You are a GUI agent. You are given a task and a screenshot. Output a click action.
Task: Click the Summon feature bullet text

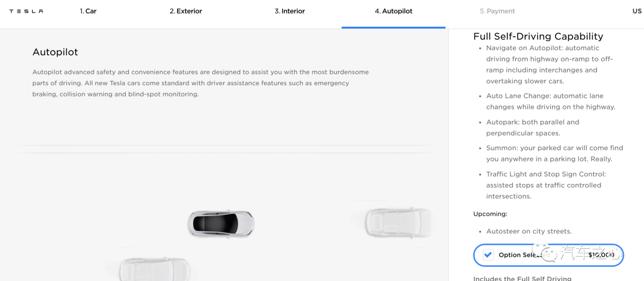coord(555,154)
